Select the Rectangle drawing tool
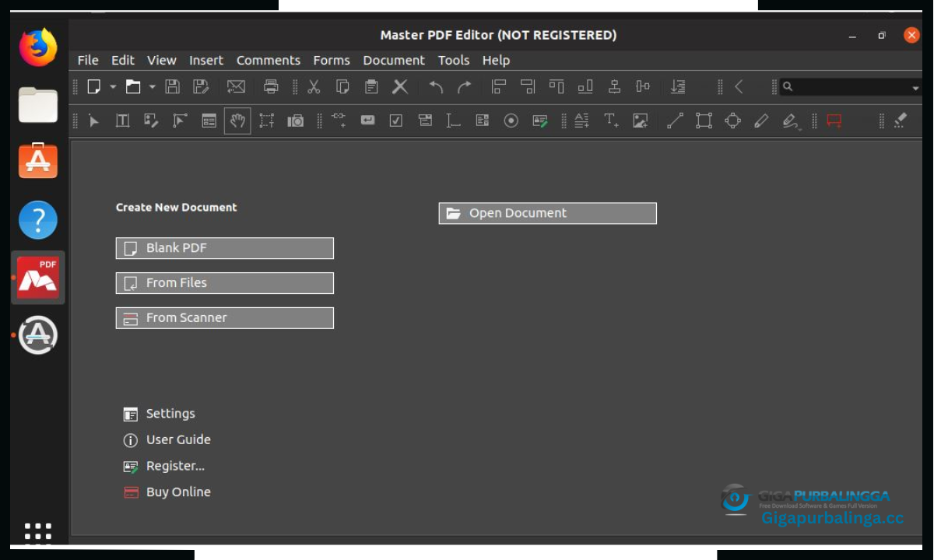The image size is (934, 560). click(x=704, y=121)
